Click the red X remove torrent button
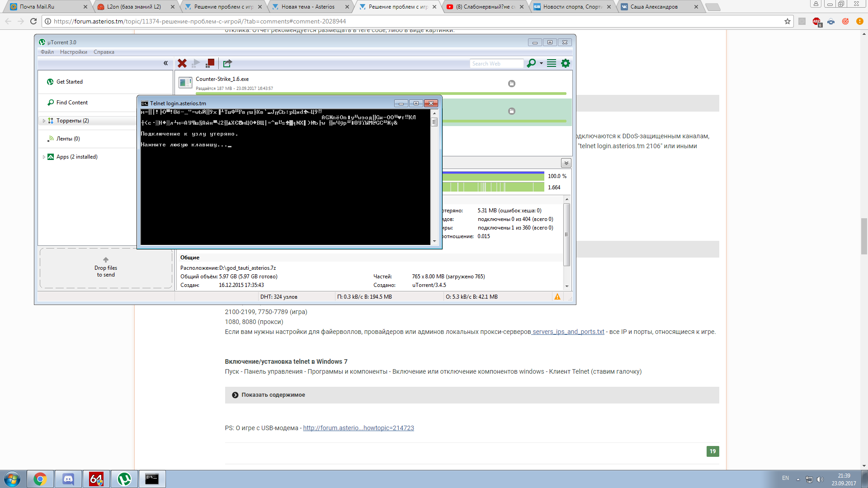 (x=182, y=63)
